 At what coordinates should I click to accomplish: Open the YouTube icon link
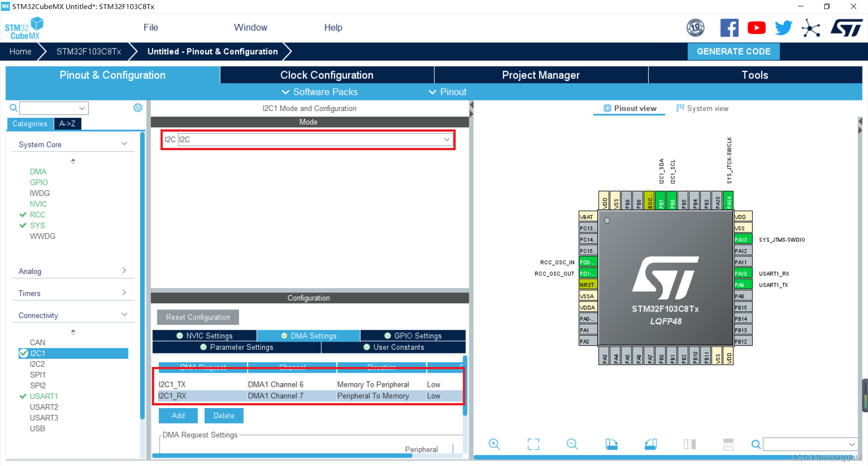tap(756, 28)
